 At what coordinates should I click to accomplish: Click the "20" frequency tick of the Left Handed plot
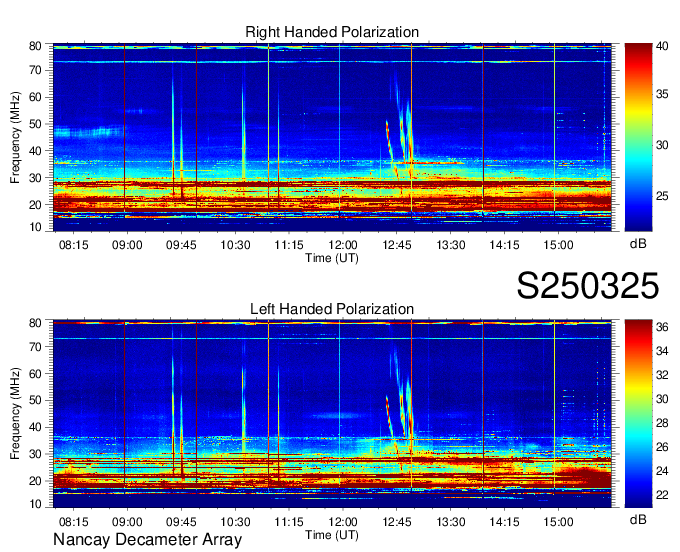(x=35, y=481)
